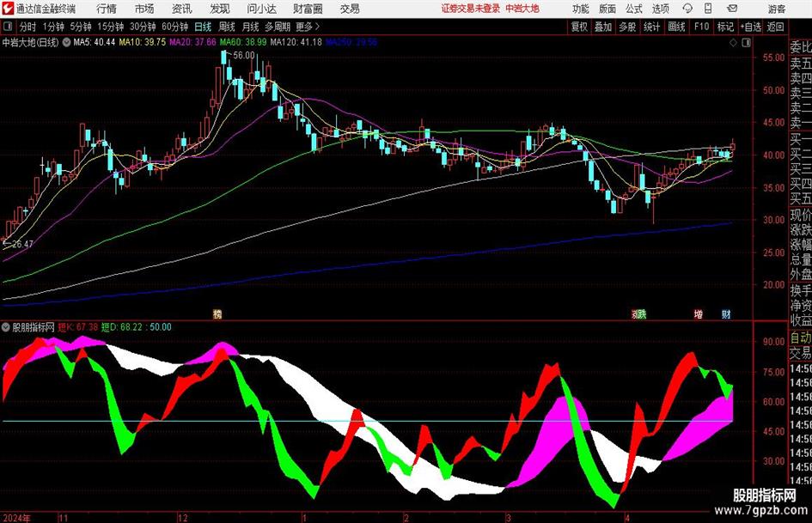Open the 公式 menu
The width and height of the screenshot is (812, 523).
click(634, 9)
